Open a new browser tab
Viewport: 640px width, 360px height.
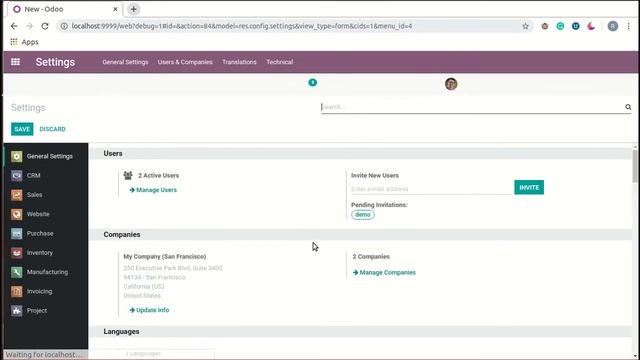[133, 9]
